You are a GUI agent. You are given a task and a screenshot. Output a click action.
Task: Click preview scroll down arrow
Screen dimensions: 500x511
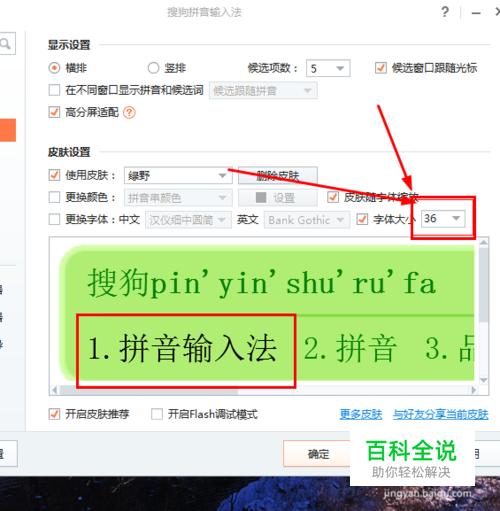(x=484, y=380)
